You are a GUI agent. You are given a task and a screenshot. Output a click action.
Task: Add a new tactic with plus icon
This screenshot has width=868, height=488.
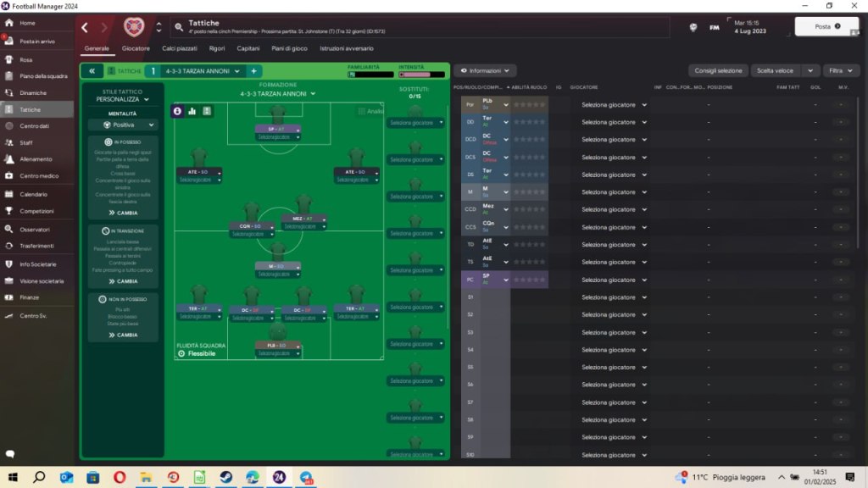tap(253, 71)
